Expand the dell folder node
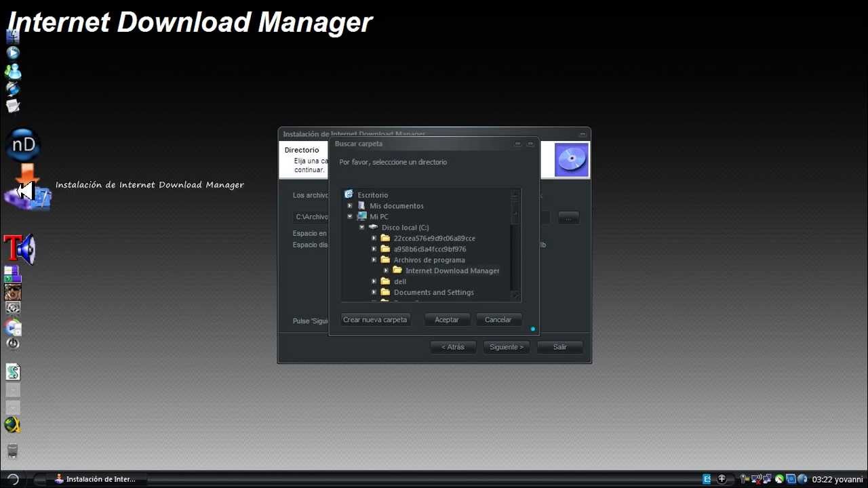Image resolution: width=868 pixels, height=488 pixels. click(x=374, y=282)
